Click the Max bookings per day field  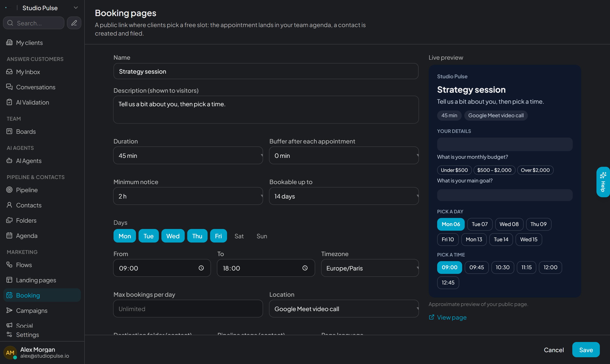[188, 308]
